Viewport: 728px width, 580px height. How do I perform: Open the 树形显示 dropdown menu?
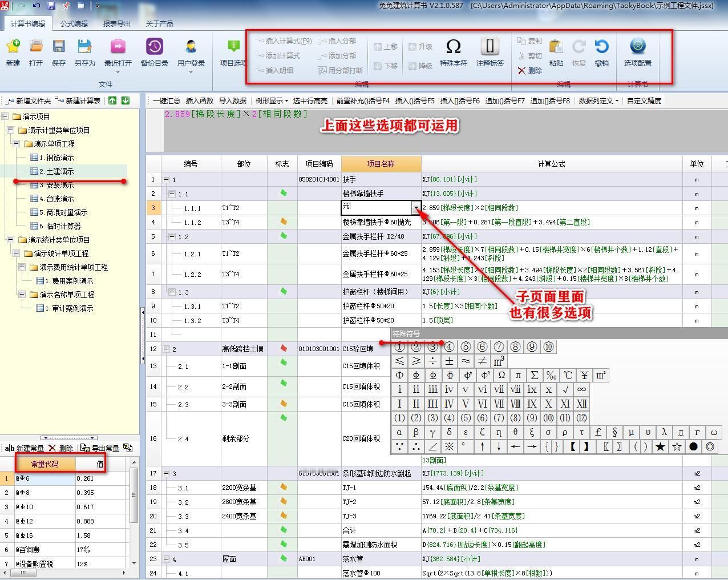[x=272, y=101]
